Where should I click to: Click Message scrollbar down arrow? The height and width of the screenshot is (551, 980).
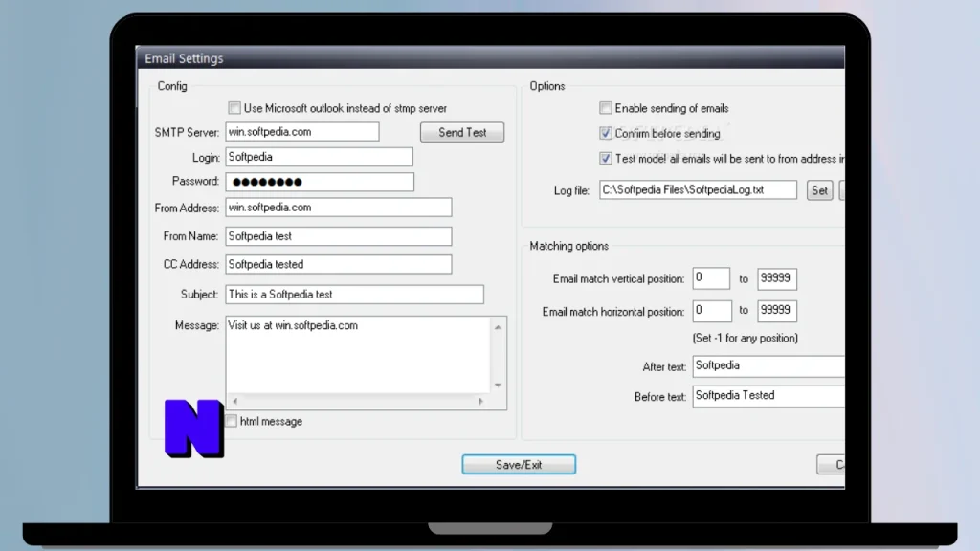pyautogui.click(x=498, y=386)
